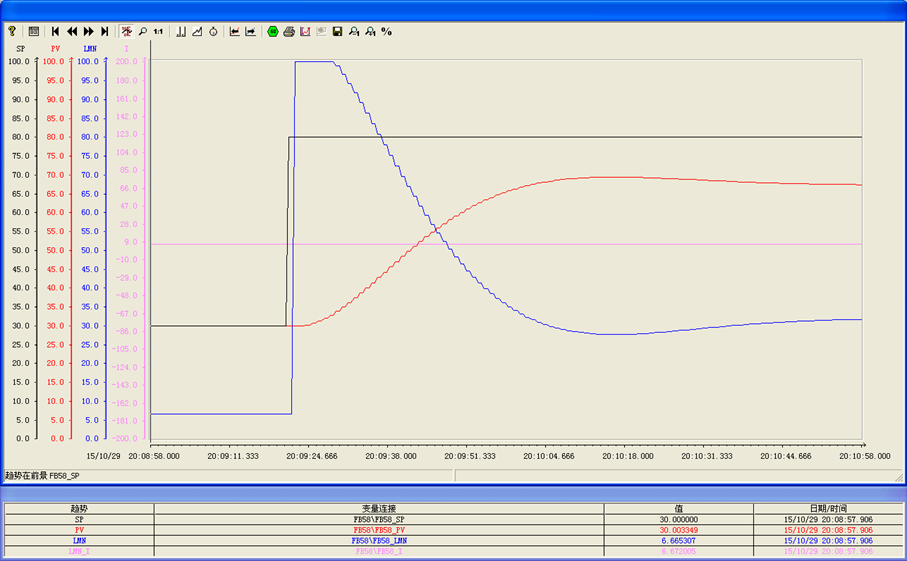Click the help question mark icon
Image resolution: width=907 pixels, height=561 pixels.
pyautogui.click(x=12, y=31)
